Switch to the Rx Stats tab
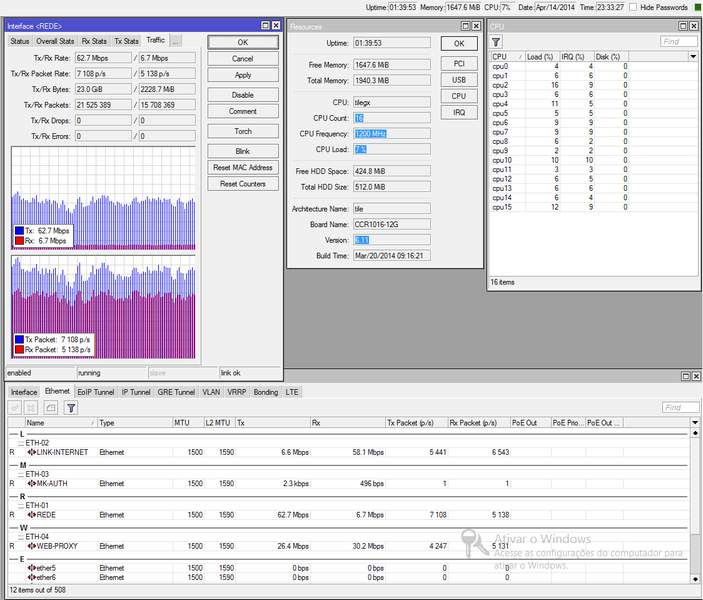 [x=94, y=41]
